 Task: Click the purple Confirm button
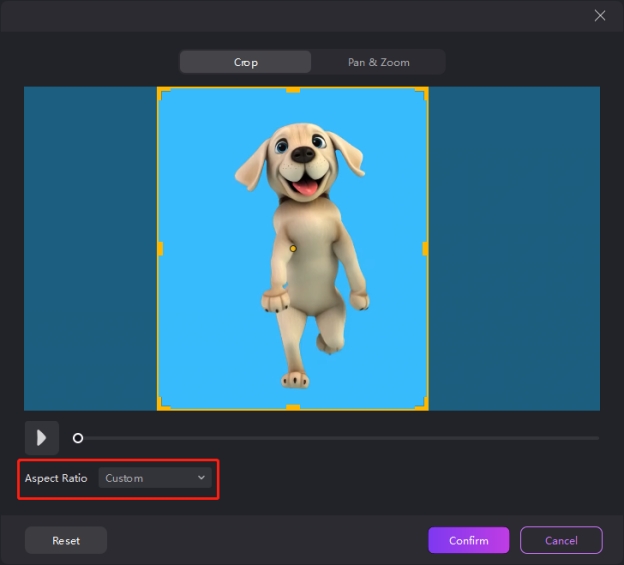[x=468, y=540]
